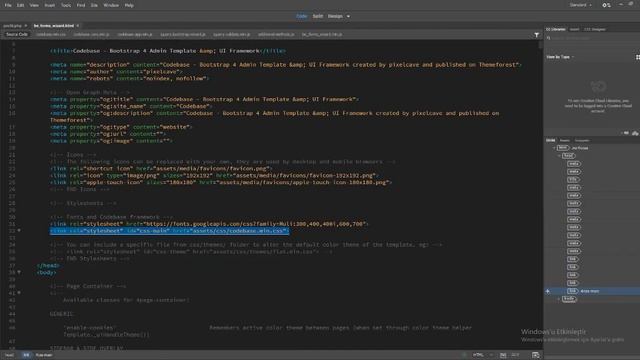Collapse code fold arrow at body line 38
The width and height of the screenshot is (640, 360).
coord(19,272)
